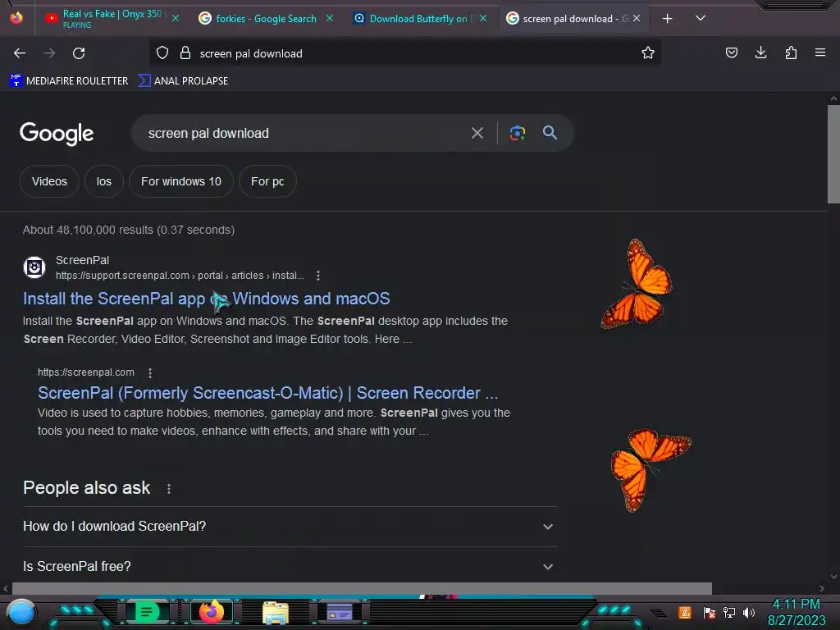840x630 pixels.
Task: Open People also ask options menu
Action: pyautogui.click(x=169, y=489)
